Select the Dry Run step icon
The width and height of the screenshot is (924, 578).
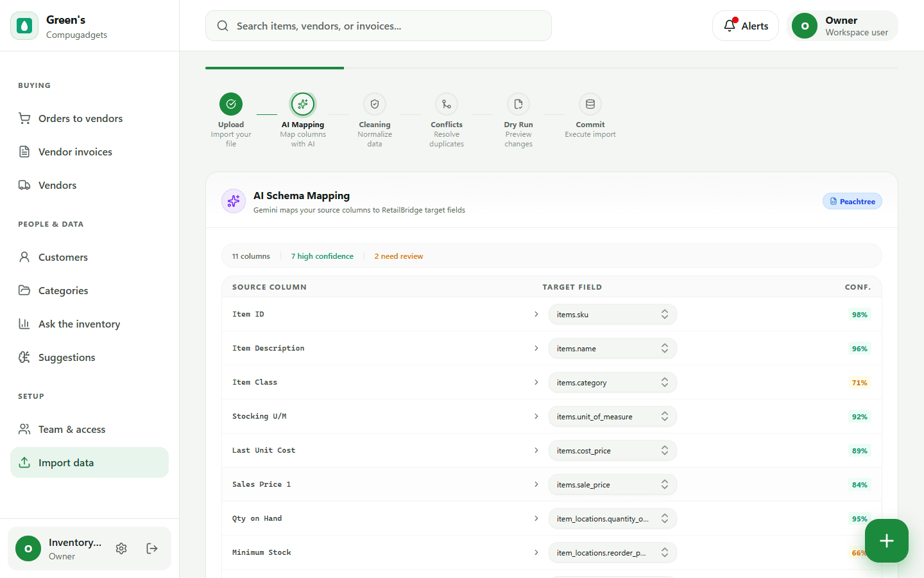coord(518,104)
